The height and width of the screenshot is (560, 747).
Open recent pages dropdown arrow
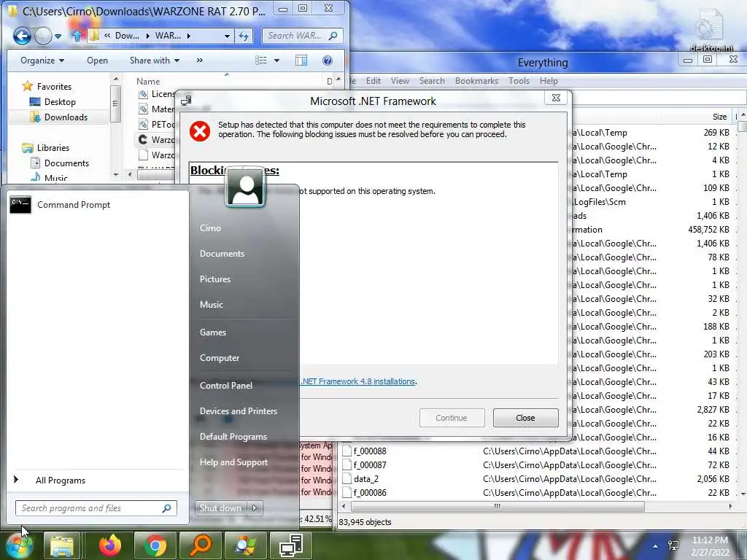click(58, 36)
